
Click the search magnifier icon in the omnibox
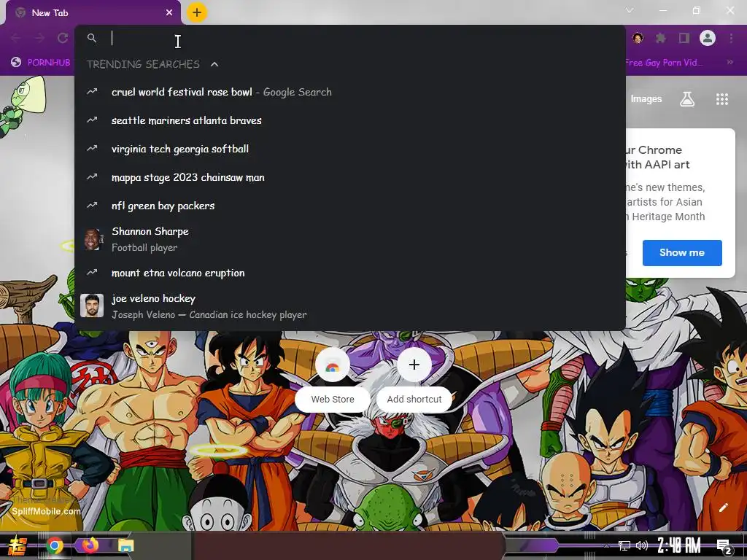pyautogui.click(x=92, y=38)
